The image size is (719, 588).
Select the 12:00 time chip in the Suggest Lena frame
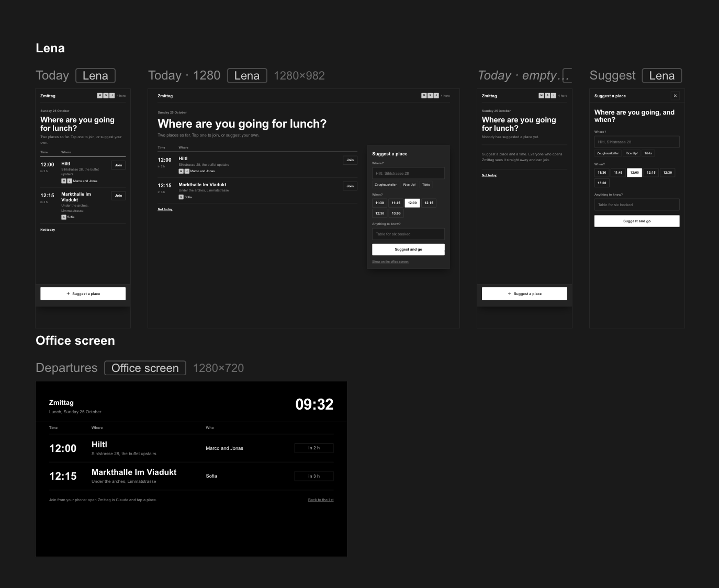pyautogui.click(x=634, y=173)
